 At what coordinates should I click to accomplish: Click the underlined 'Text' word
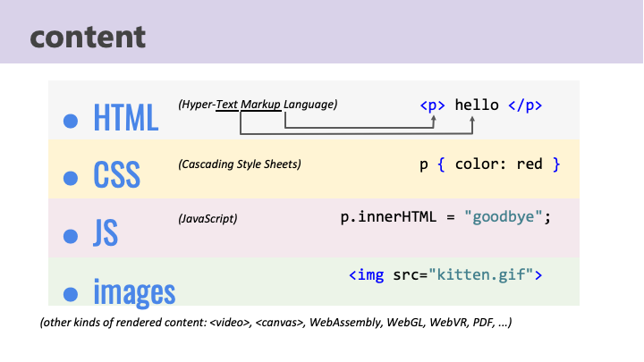(x=226, y=105)
